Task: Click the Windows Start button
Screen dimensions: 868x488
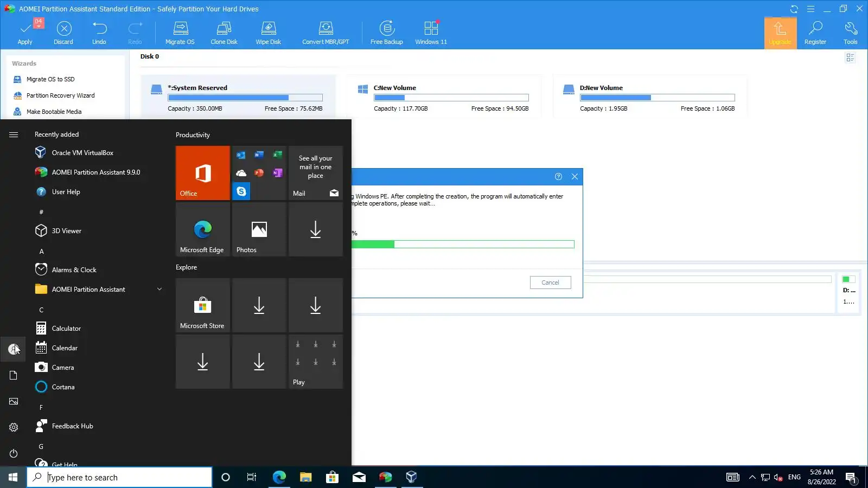Action: tap(13, 477)
